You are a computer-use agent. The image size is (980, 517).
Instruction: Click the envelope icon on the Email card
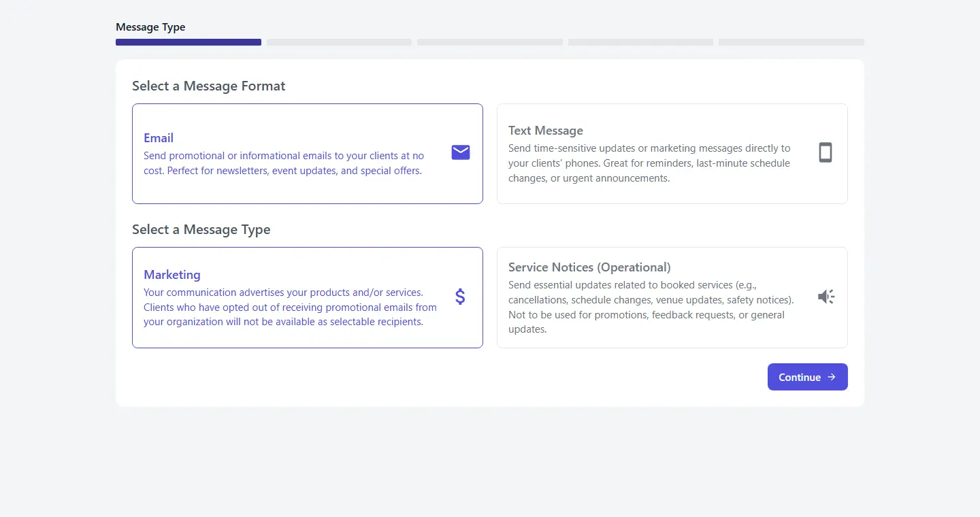coord(461,152)
